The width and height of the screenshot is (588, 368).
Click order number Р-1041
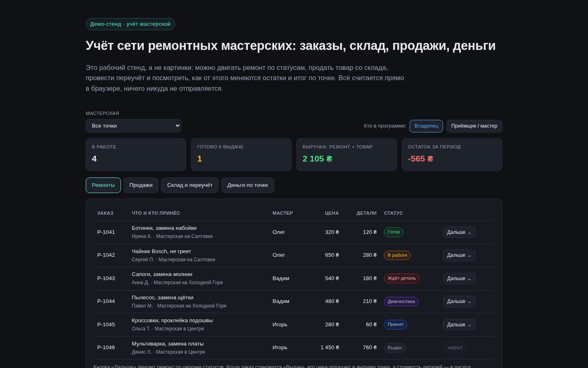click(106, 232)
